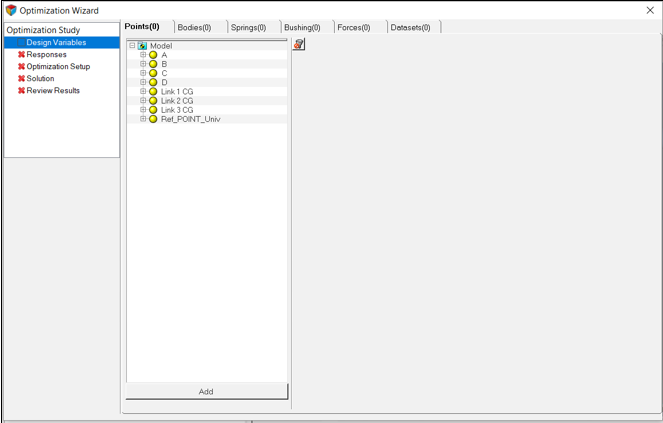The height and width of the screenshot is (423, 663).
Task: Expand point D in the tree
Action: [x=143, y=82]
